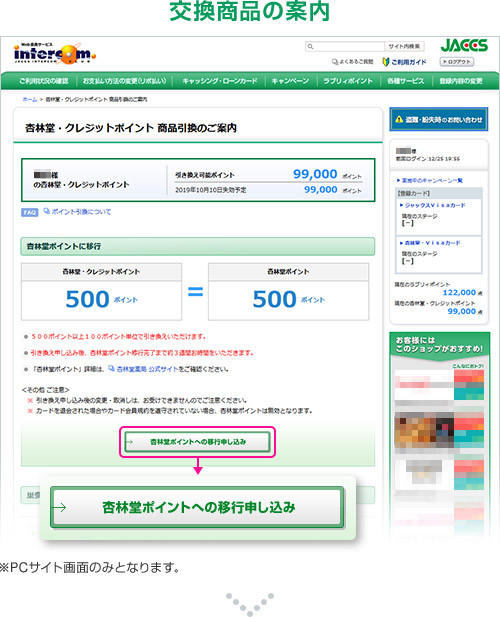Click the small 杏林堂ポイントへの移行申し込み button
Screen dimensions: 500x617
[197, 442]
